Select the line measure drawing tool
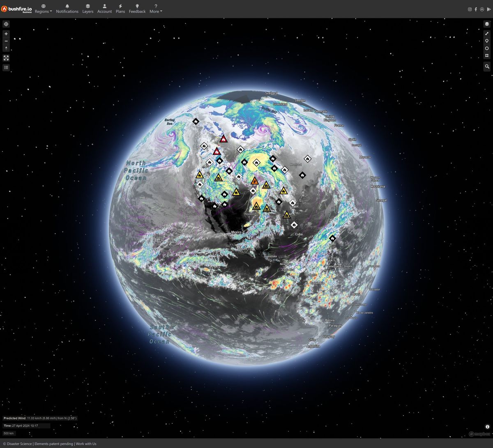 (487, 34)
